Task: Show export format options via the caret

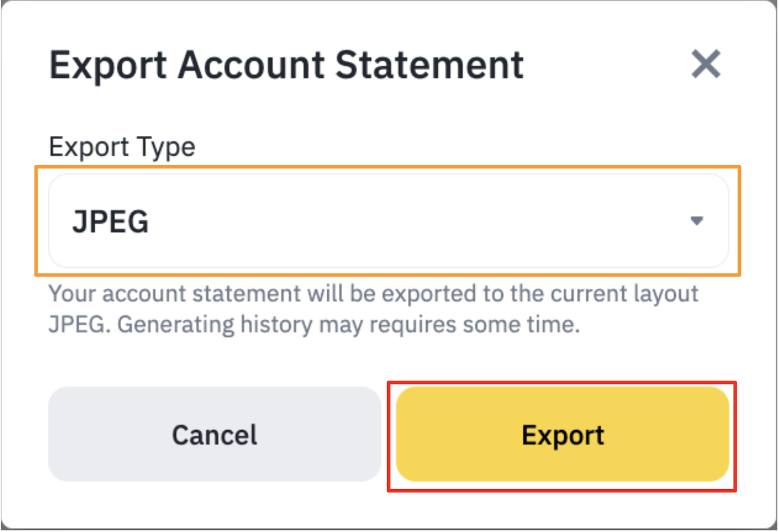Action: (x=697, y=221)
